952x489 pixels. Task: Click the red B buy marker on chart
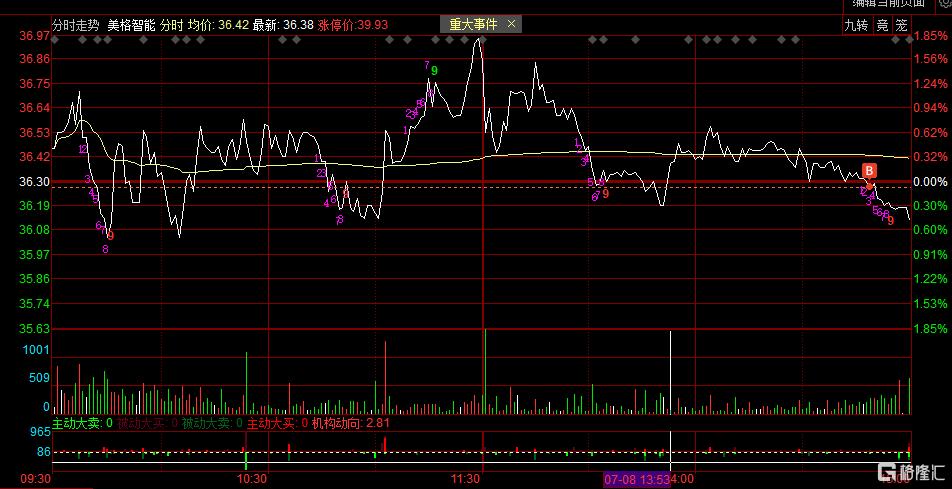click(x=869, y=171)
